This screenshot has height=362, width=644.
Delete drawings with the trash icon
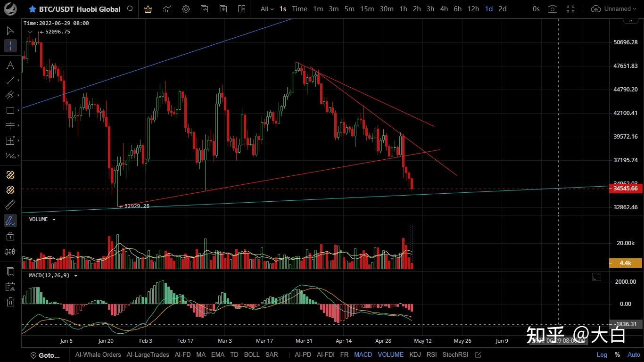tap(10, 302)
